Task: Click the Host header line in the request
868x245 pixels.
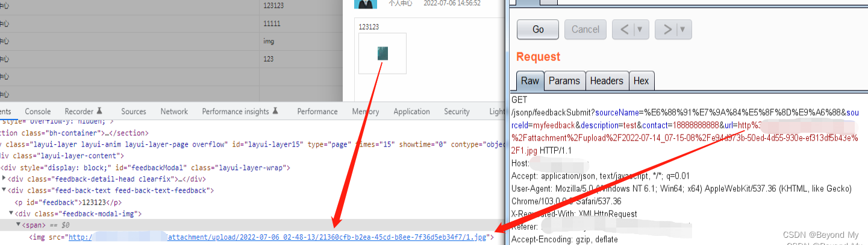Action: point(550,163)
